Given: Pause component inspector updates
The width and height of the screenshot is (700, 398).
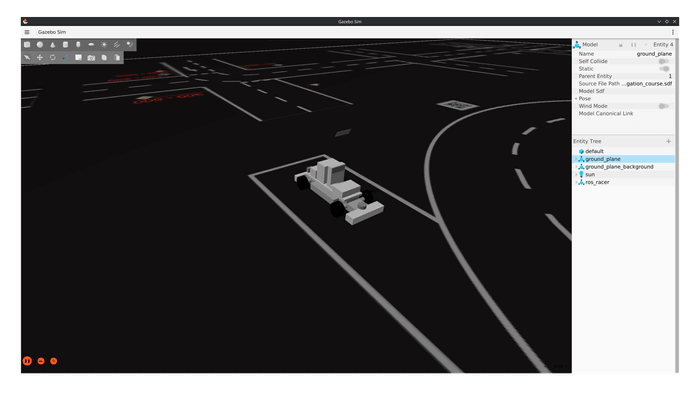Looking at the screenshot, I should (x=633, y=45).
